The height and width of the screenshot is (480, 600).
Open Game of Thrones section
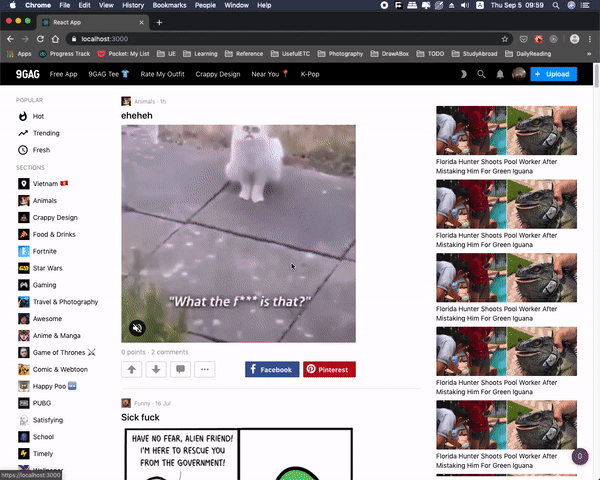[57, 353]
